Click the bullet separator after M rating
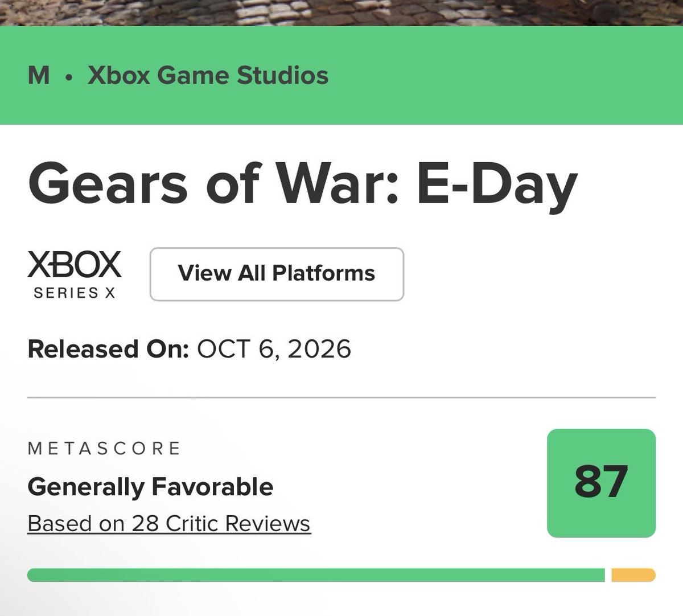The image size is (683, 616). click(69, 77)
